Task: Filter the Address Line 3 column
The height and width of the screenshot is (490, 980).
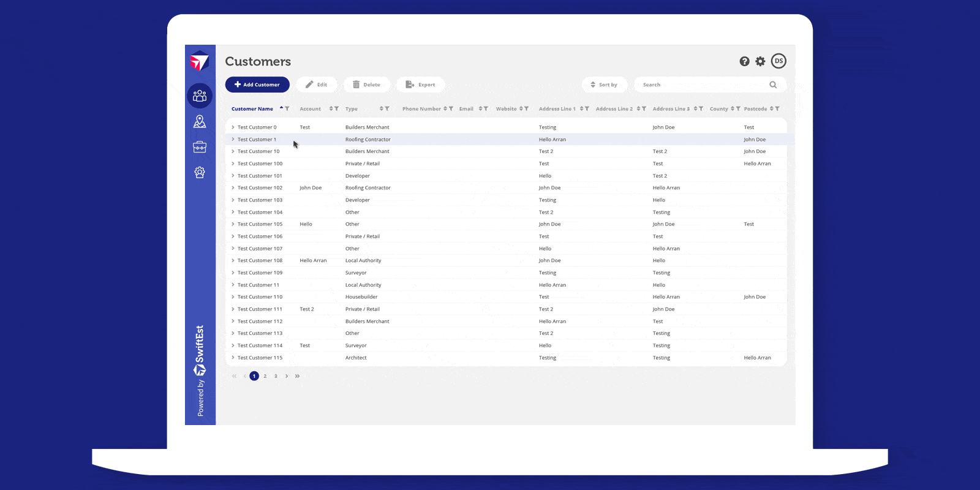Action: pyautogui.click(x=701, y=108)
